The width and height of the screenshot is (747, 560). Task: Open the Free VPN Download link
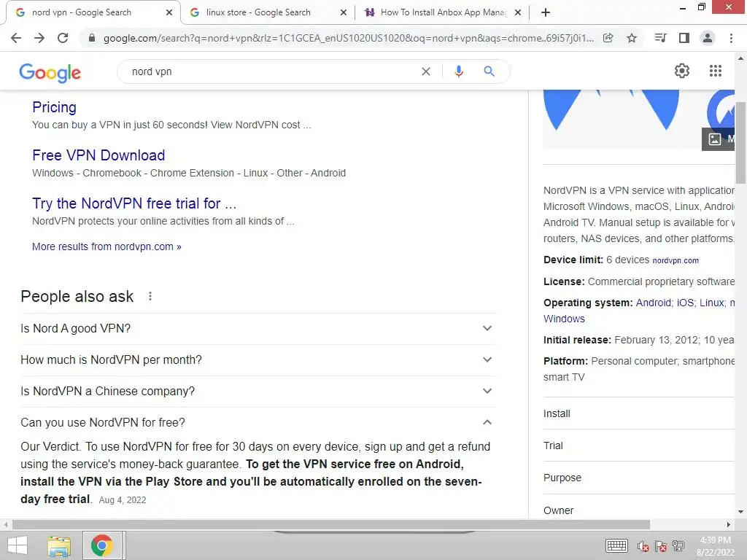tap(98, 155)
